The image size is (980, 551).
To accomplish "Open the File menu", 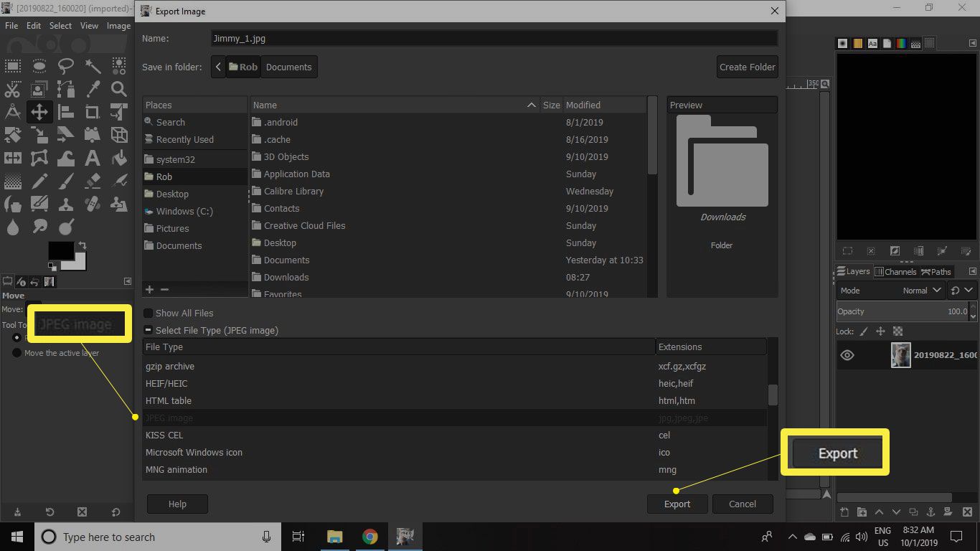I will 11,25.
